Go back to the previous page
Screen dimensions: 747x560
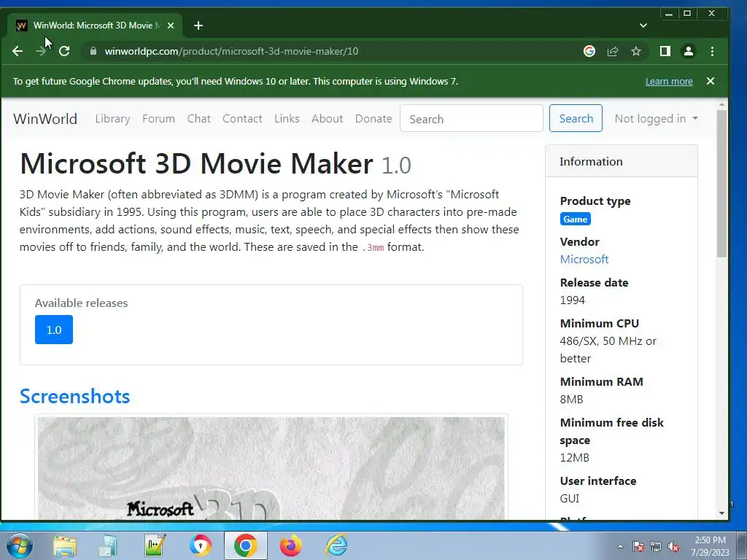pos(18,52)
